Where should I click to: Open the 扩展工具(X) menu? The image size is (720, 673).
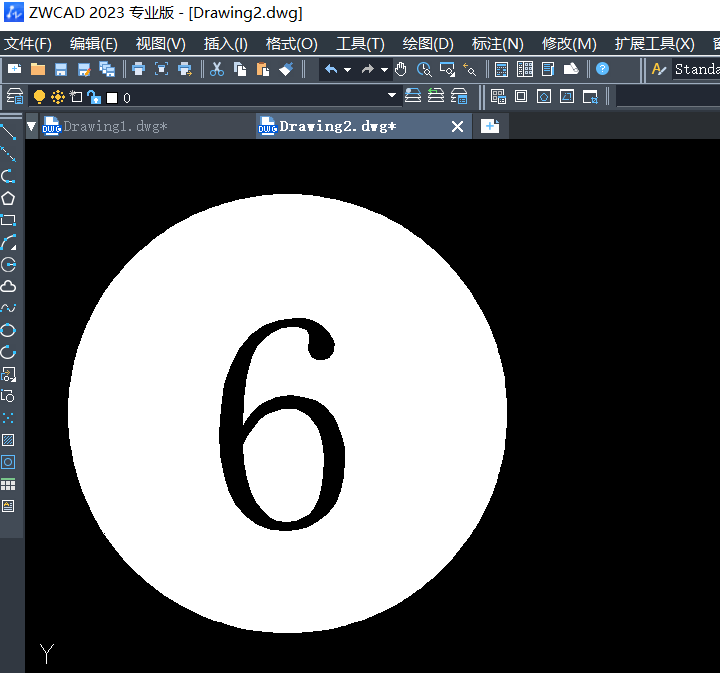tap(654, 44)
